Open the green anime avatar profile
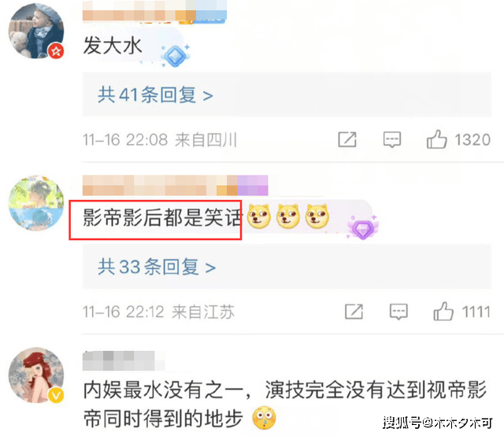 36,203
